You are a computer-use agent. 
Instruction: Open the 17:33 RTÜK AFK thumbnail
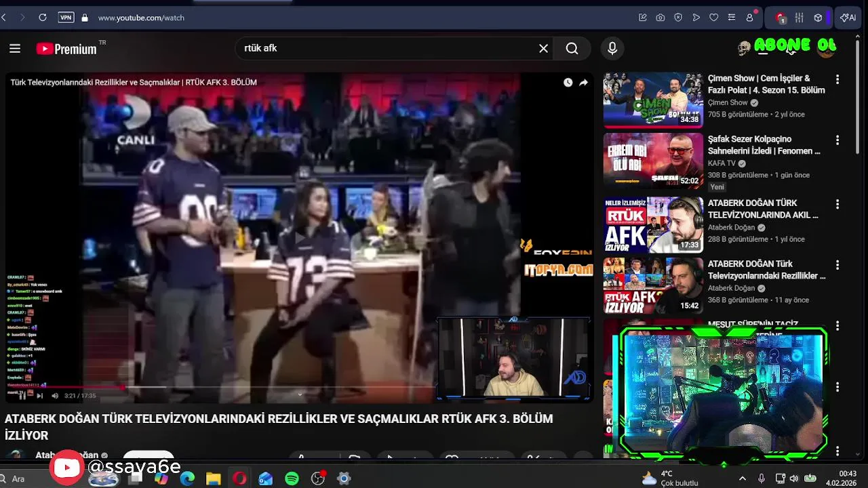[x=653, y=224]
